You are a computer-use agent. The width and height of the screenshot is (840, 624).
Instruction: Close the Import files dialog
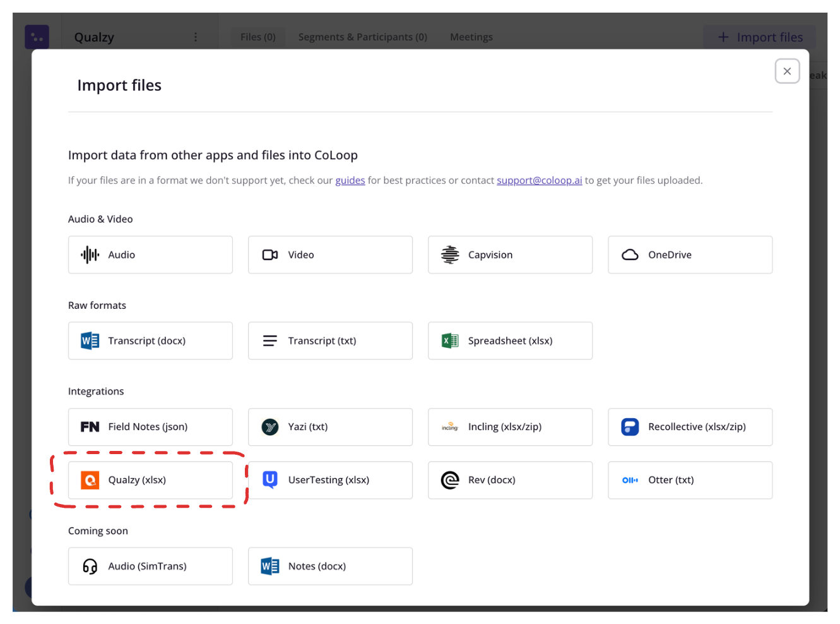pos(787,71)
